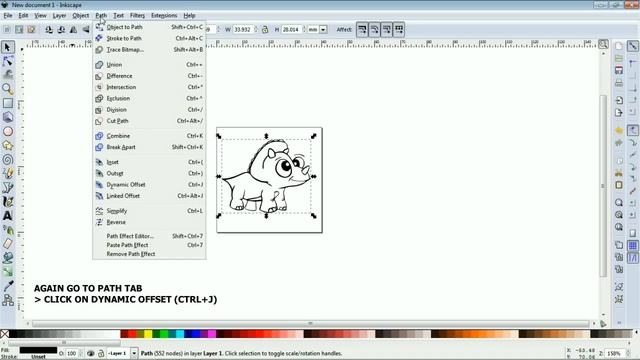The height and width of the screenshot is (360, 640).
Task: Open the Object menu
Action: click(x=80, y=16)
